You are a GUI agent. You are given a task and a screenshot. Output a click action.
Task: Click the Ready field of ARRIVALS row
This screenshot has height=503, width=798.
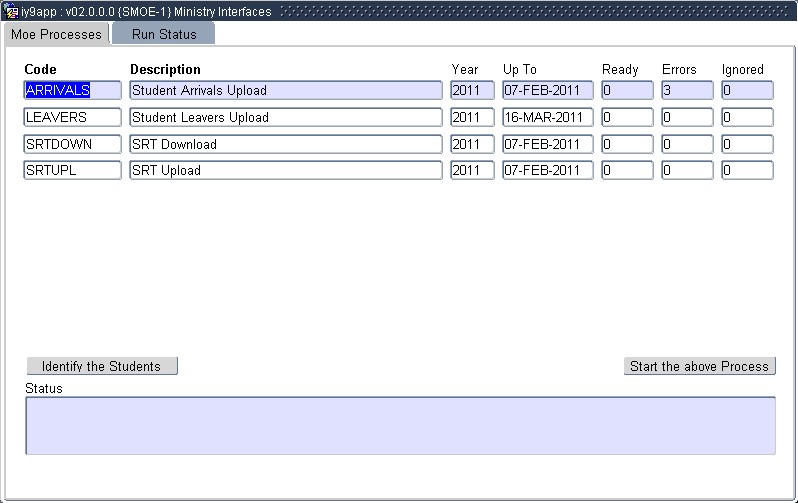point(627,90)
